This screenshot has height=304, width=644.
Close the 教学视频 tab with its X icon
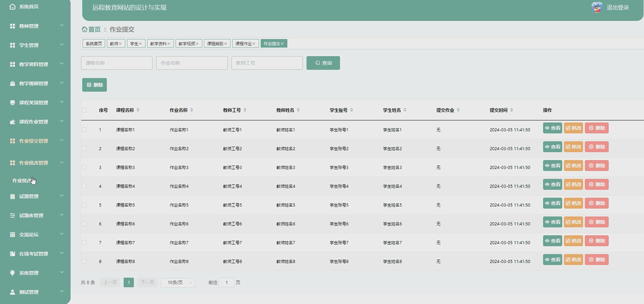pos(197,44)
